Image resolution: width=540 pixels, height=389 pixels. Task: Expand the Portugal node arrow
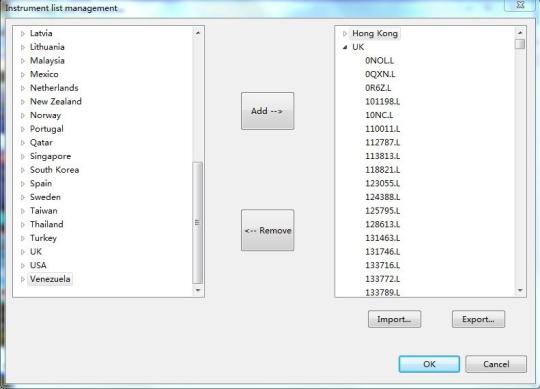23,129
